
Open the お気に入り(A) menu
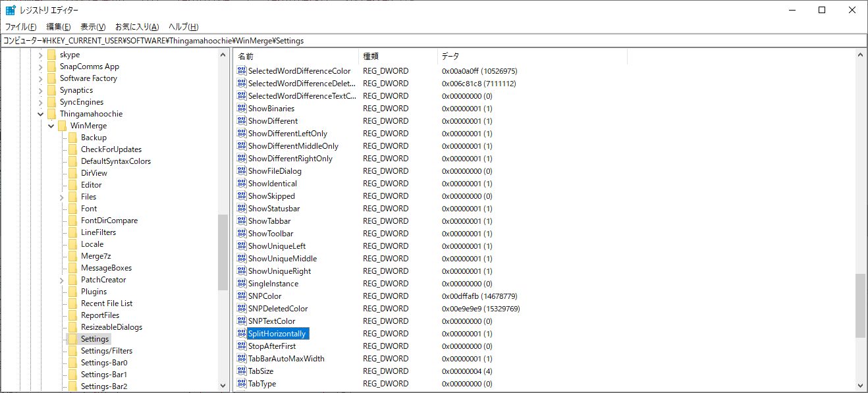(137, 27)
